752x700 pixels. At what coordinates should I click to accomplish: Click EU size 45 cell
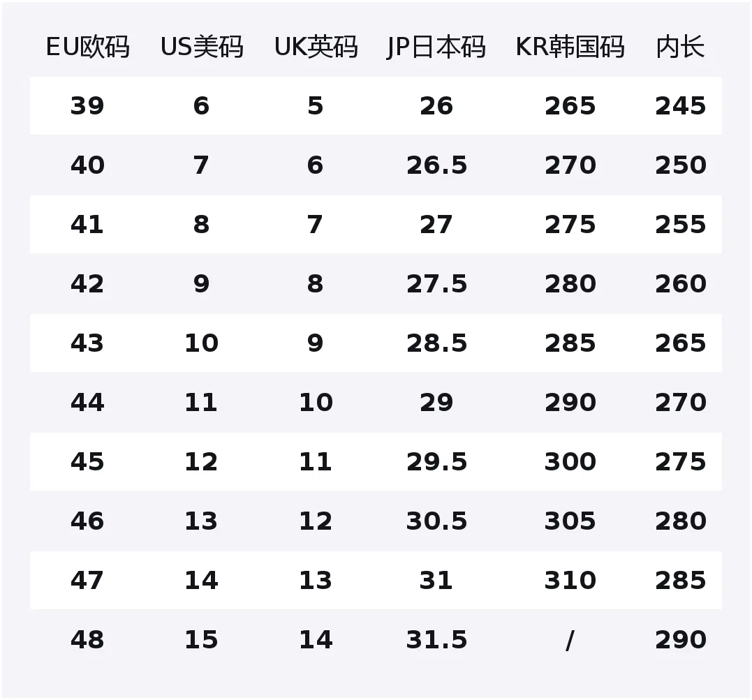click(x=87, y=461)
